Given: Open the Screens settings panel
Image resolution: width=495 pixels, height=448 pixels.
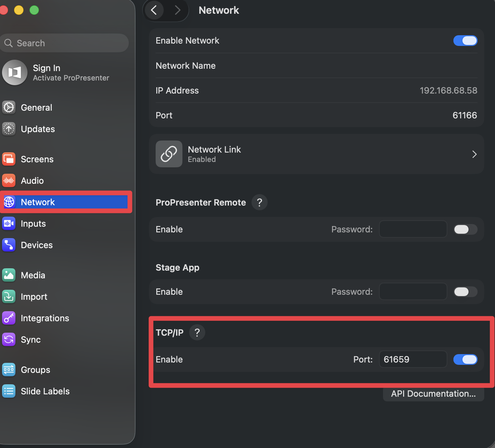Looking at the screenshot, I should [37, 159].
